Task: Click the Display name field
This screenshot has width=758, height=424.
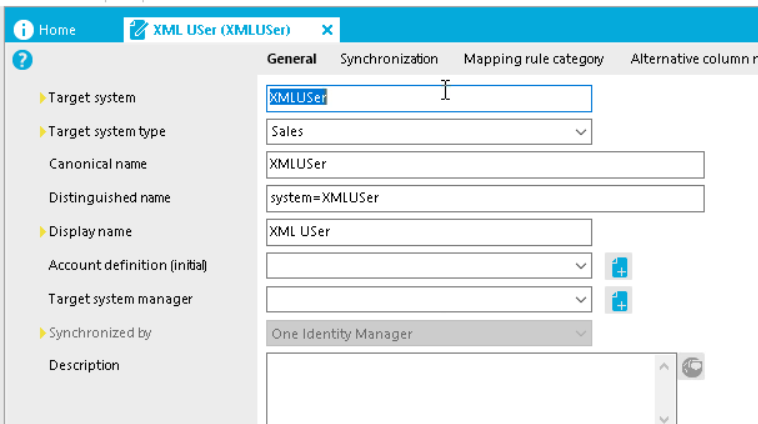Action: coord(429,232)
